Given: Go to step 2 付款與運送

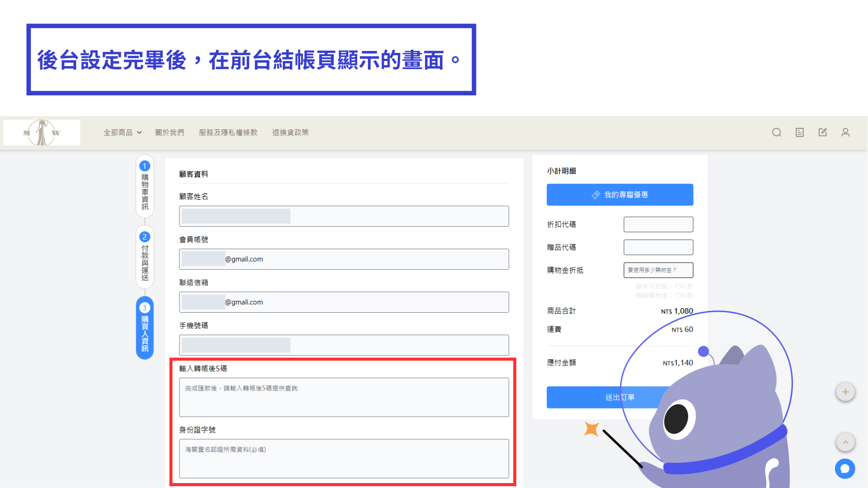Looking at the screenshot, I should [x=145, y=257].
